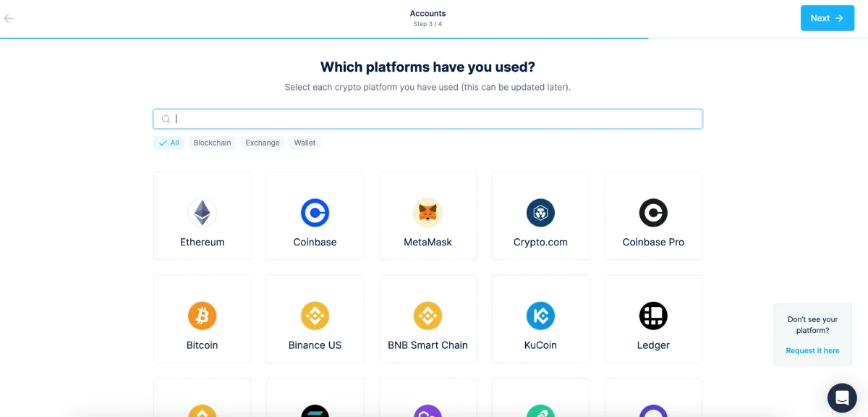Image resolution: width=868 pixels, height=417 pixels.
Task: Click the Binance US logo icon
Action: (315, 316)
